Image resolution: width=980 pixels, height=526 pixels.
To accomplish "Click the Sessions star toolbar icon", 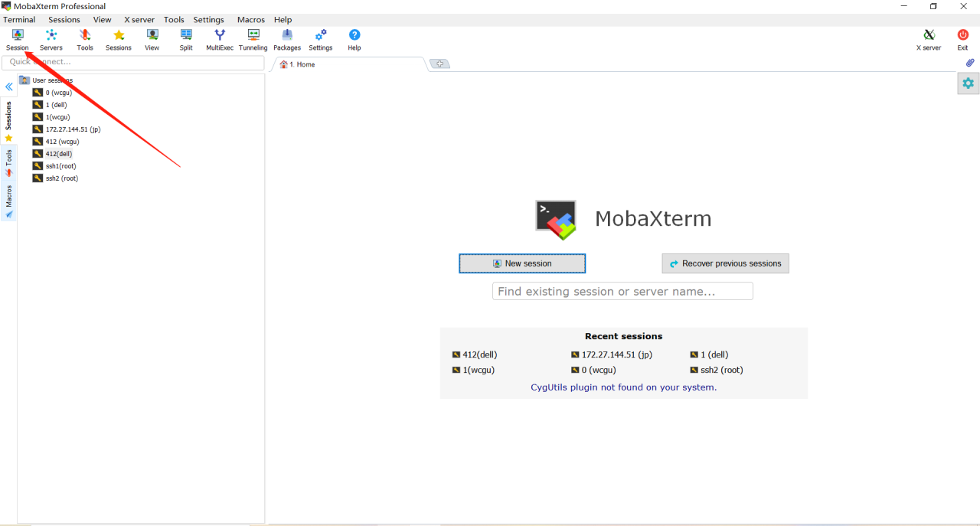I will tap(119, 40).
